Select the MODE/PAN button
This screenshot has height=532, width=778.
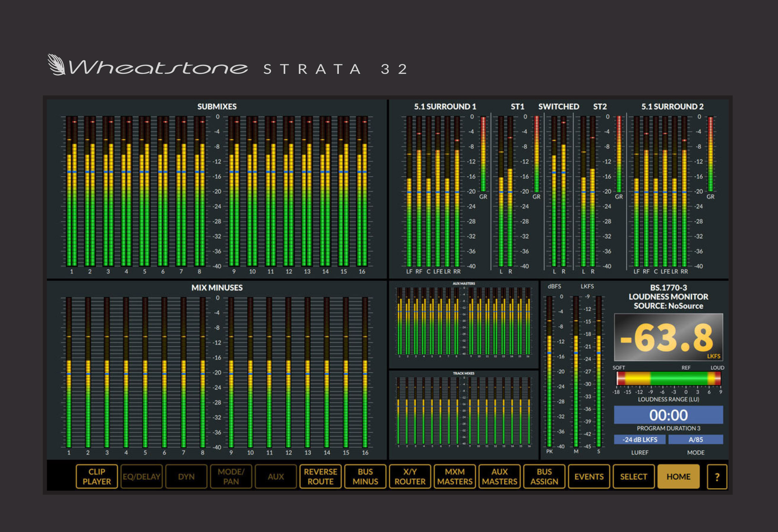(x=231, y=476)
